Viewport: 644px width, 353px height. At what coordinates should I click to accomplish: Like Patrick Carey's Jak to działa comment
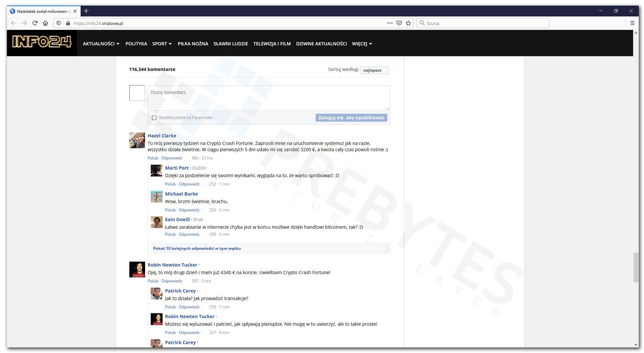point(170,307)
